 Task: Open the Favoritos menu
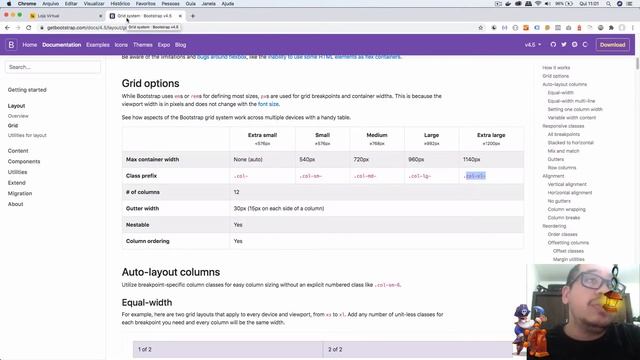[x=145, y=4]
